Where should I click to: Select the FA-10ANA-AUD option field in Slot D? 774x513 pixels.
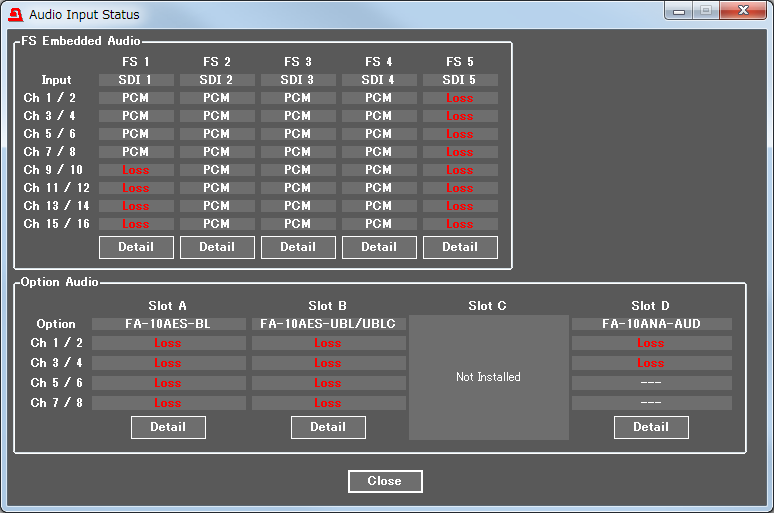pyautogui.click(x=651, y=324)
